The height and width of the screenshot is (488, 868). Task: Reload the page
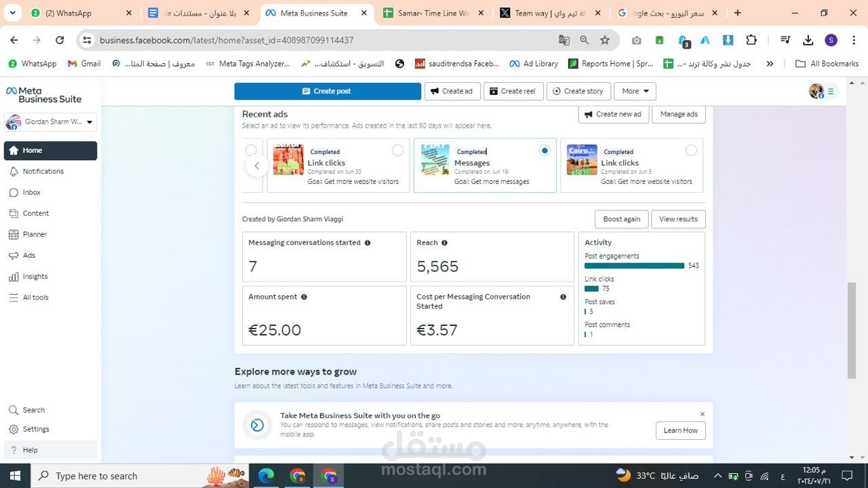(60, 40)
